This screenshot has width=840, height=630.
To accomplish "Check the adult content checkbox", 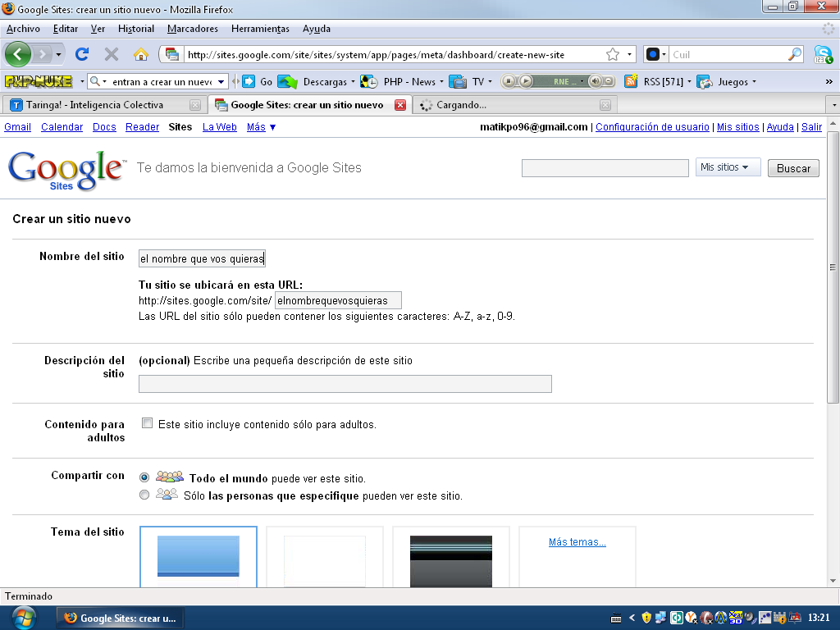I will click(147, 423).
